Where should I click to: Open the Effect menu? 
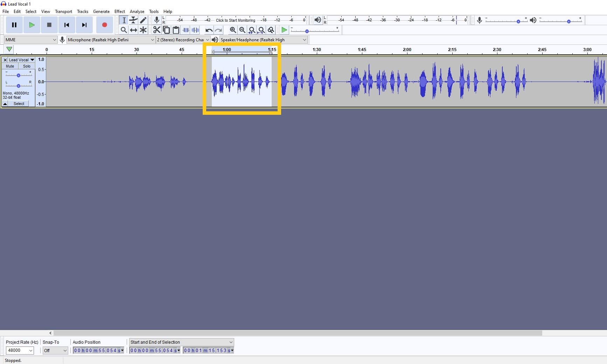pos(119,11)
